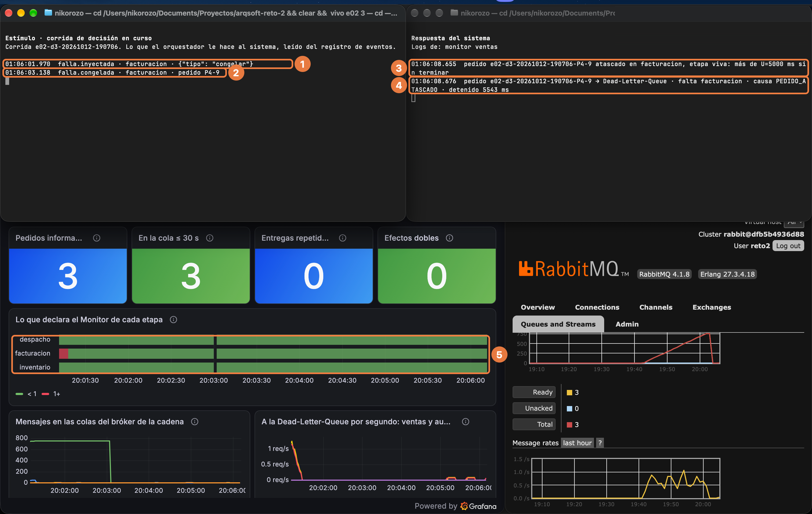Viewport: 812px width, 514px height.
Task: Change the last hour range for Message rates
Action: 577,443
